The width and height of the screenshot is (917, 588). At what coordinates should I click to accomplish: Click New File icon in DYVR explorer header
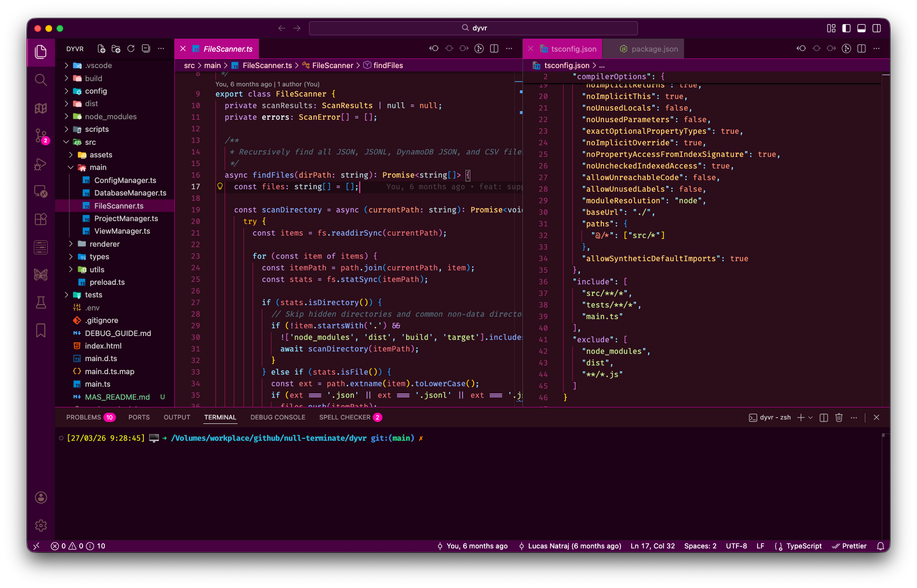pos(101,49)
